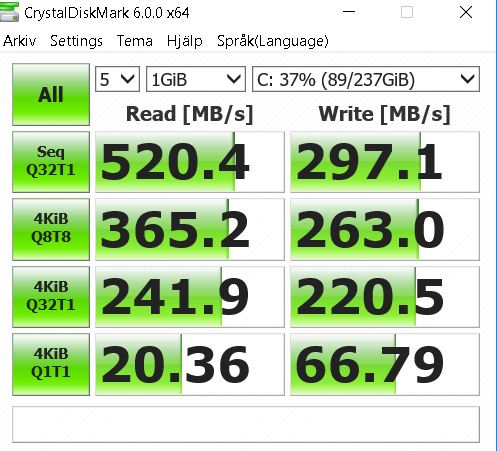The image size is (497, 451).
Task: Open the Hjälp menu
Action: coord(185,41)
